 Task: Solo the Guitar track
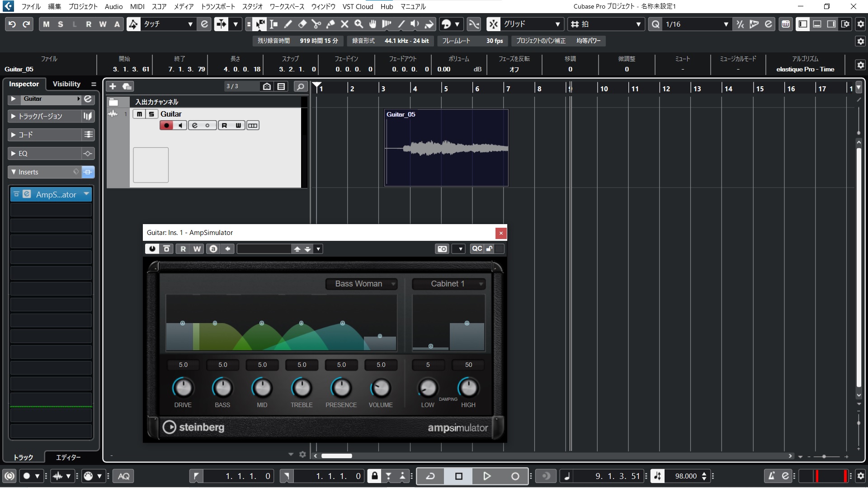click(151, 114)
